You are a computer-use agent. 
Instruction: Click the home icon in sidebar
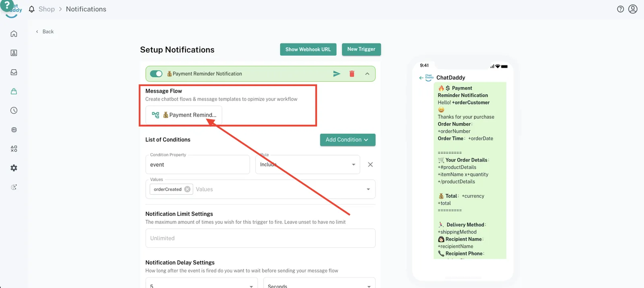[x=14, y=34]
